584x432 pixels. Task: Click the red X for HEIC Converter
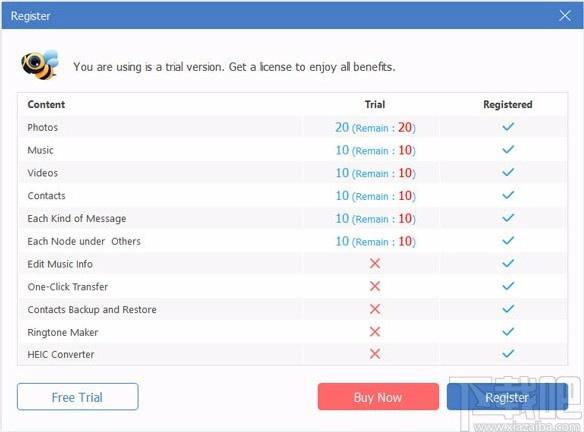point(375,354)
